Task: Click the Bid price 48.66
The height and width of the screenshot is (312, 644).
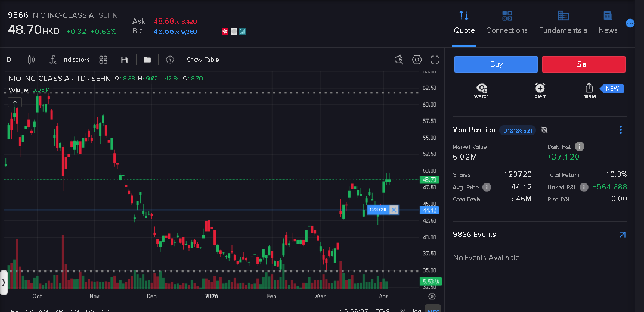Action: click(x=163, y=31)
